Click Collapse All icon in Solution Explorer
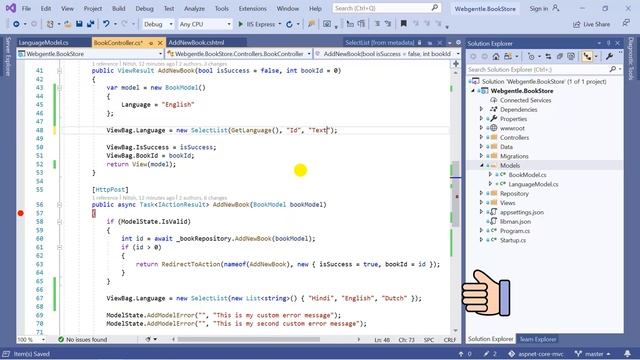This screenshot has height=360, width=640. click(x=560, y=56)
